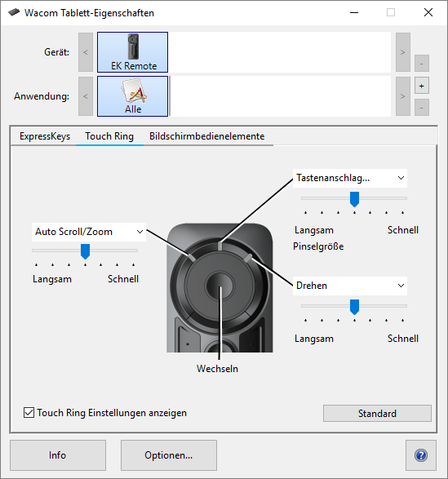Open the Optionen dialog

[x=169, y=455]
